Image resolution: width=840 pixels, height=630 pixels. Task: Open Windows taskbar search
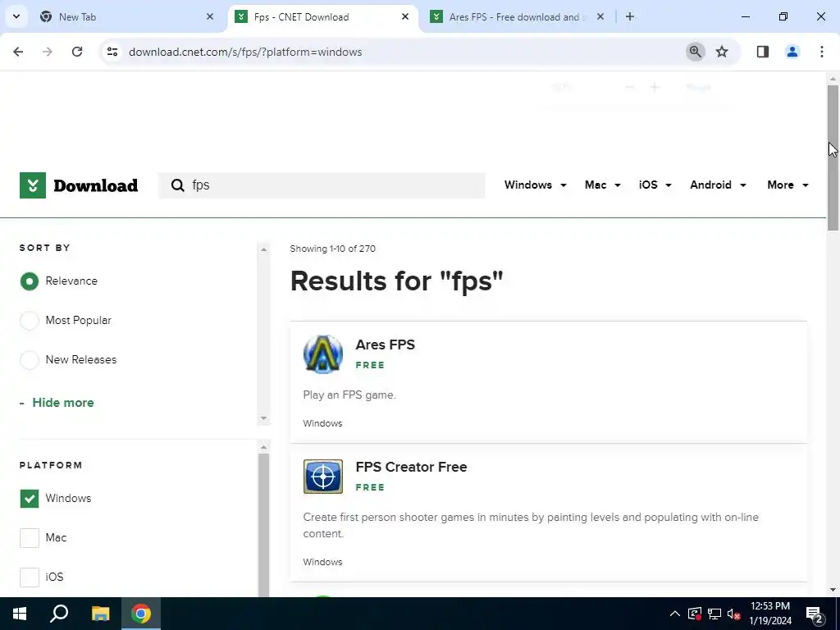coord(59,614)
